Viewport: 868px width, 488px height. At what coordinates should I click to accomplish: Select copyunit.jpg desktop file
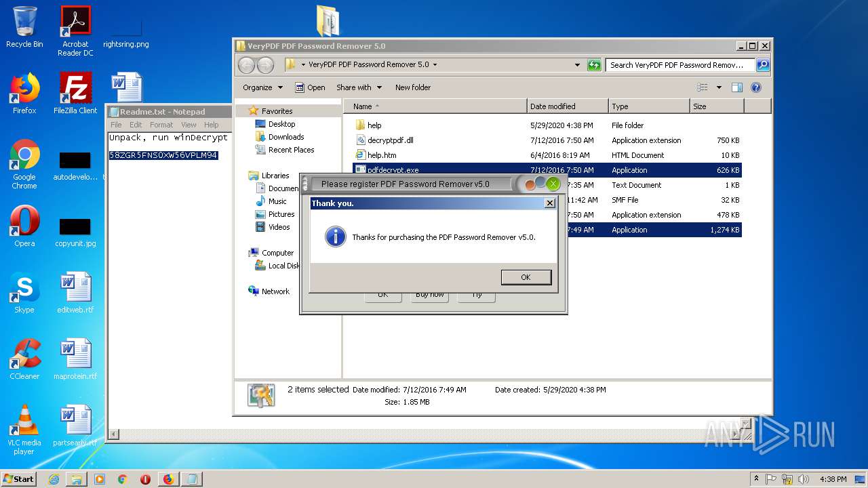[75, 231]
